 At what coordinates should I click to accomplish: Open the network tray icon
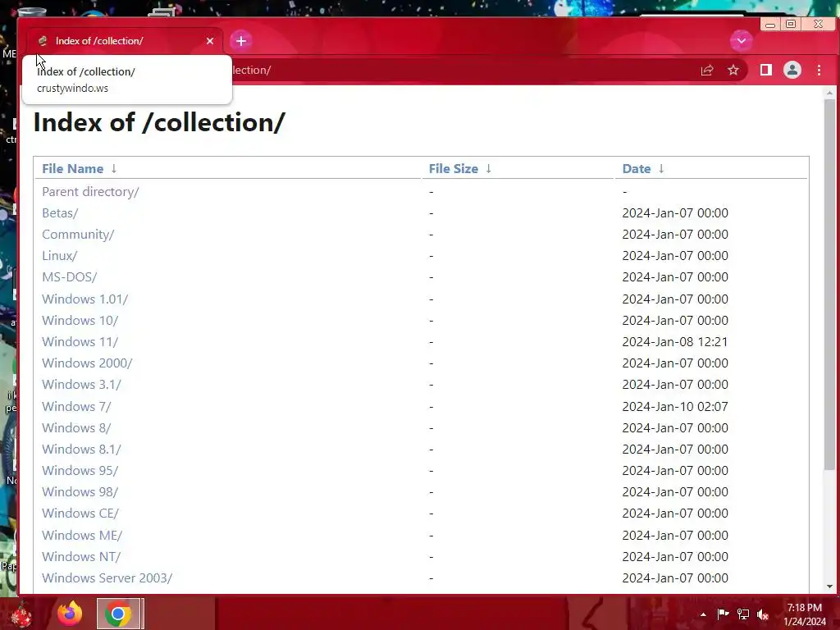point(743,614)
